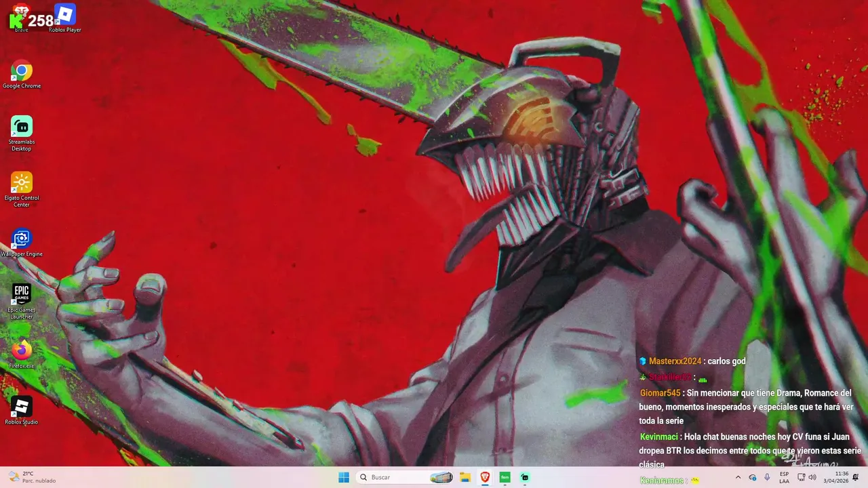
Task: Click the cloud sync tray icon
Action: click(x=752, y=477)
